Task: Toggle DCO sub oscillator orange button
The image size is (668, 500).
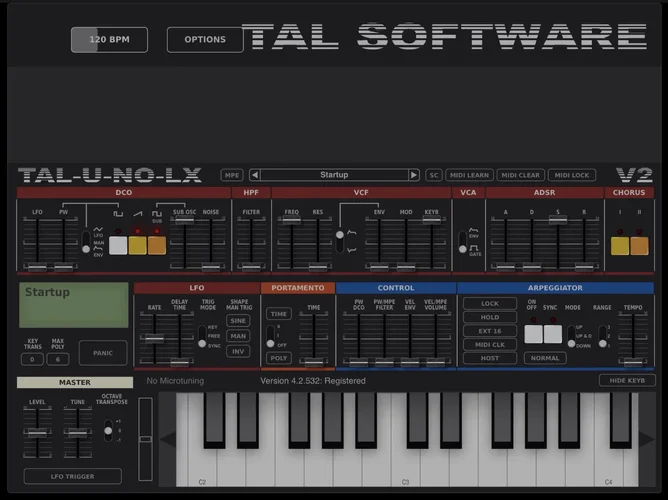Action: (x=157, y=246)
